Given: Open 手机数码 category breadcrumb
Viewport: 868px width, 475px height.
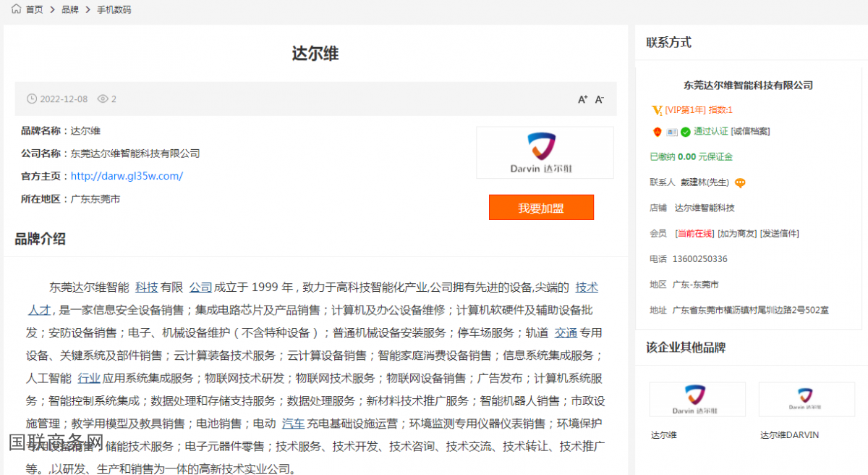Looking at the screenshot, I should pos(114,9).
